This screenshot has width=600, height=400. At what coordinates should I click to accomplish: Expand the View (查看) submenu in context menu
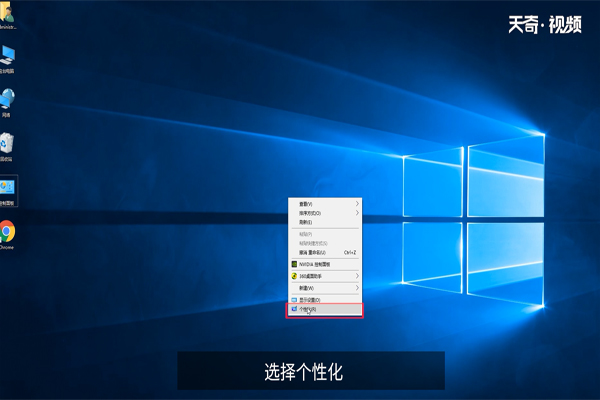[x=324, y=204]
